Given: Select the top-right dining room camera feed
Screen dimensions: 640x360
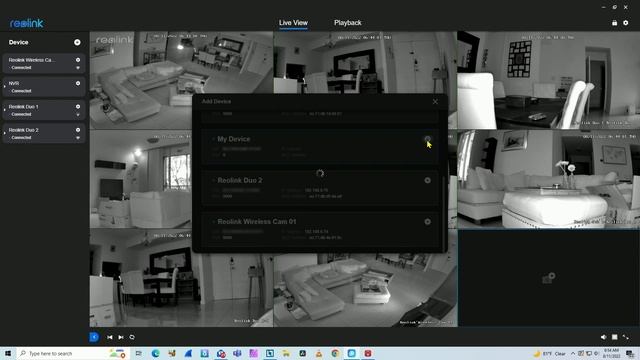Looking at the screenshot, I should tap(548, 80).
